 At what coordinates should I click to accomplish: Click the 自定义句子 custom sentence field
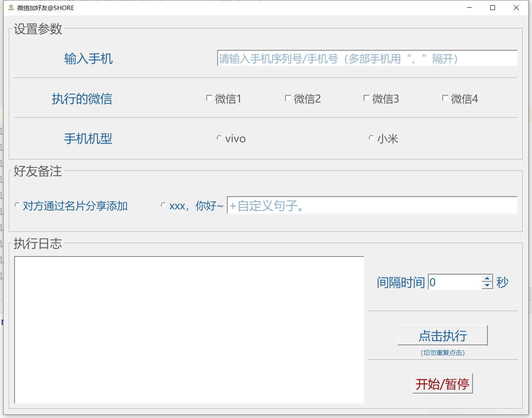pyautogui.click(x=372, y=205)
